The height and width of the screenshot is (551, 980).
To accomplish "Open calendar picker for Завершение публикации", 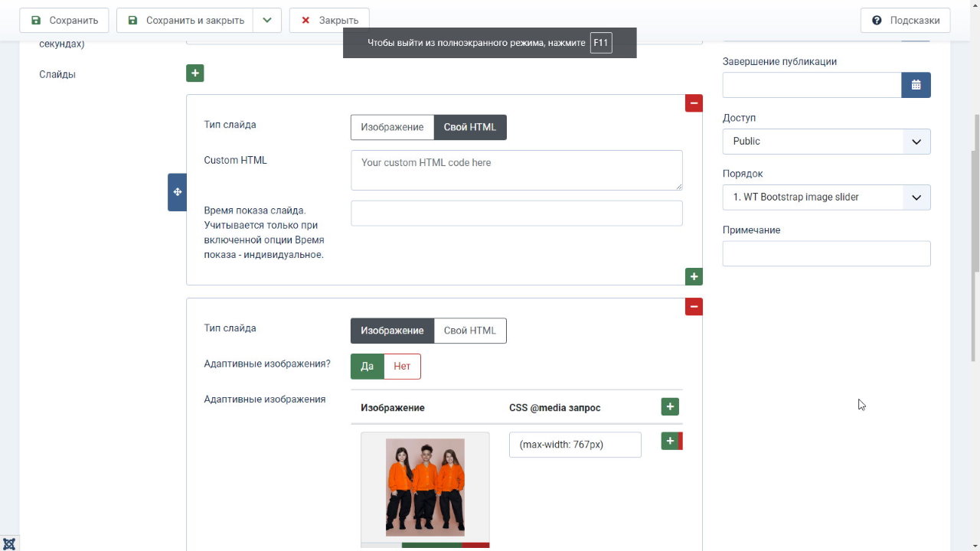I will [x=916, y=85].
